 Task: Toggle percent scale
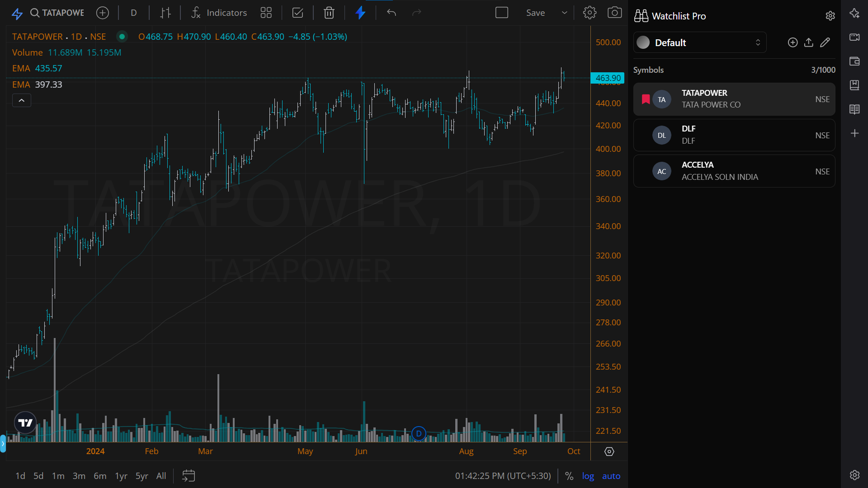(x=569, y=476)
